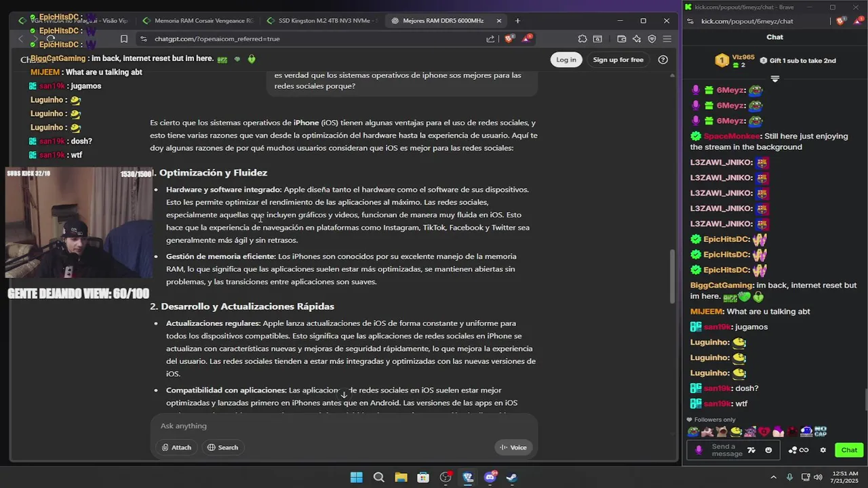
Task: Insert the red heart emote
Action: point(764,432)
